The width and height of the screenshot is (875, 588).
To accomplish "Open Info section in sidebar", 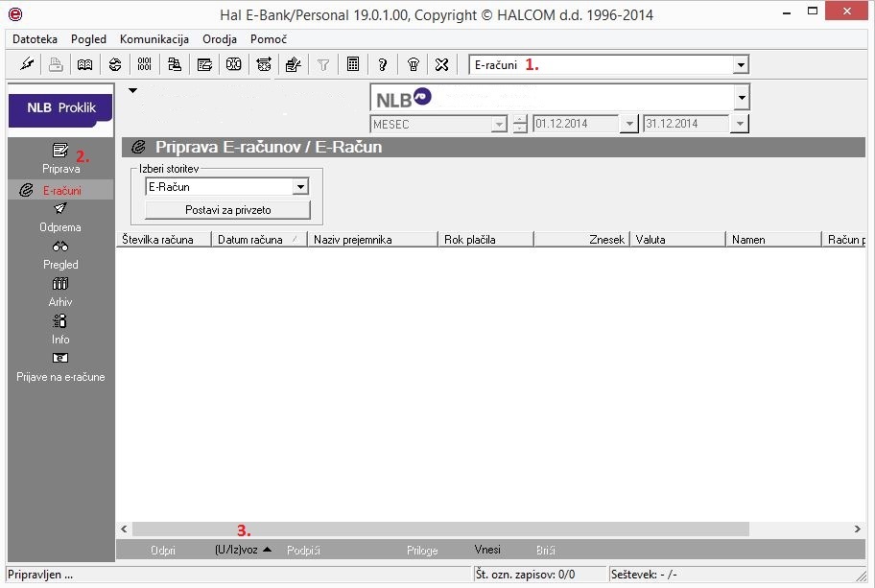I will tap(60, 330).
